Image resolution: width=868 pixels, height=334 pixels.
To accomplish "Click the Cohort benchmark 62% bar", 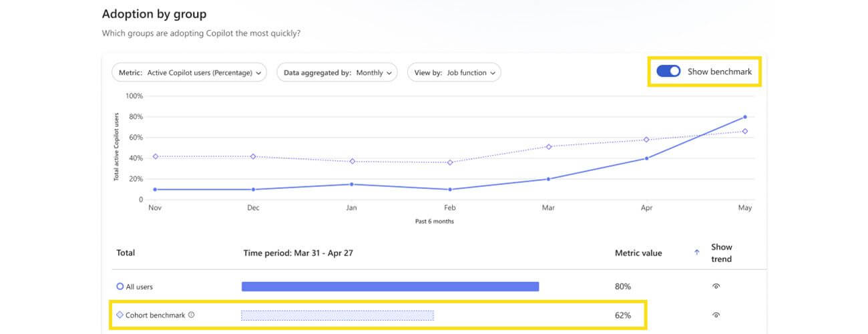I will pyautogui.click(x=337, y=315).
